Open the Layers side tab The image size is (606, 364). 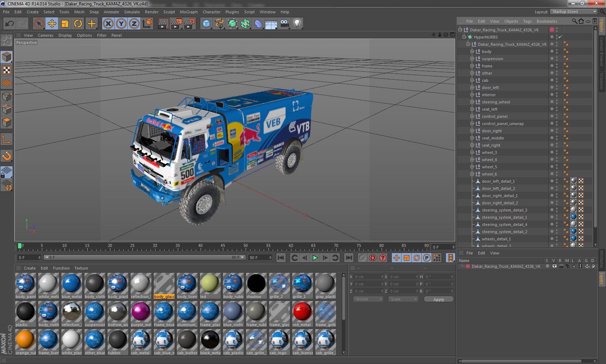(602, 279)
